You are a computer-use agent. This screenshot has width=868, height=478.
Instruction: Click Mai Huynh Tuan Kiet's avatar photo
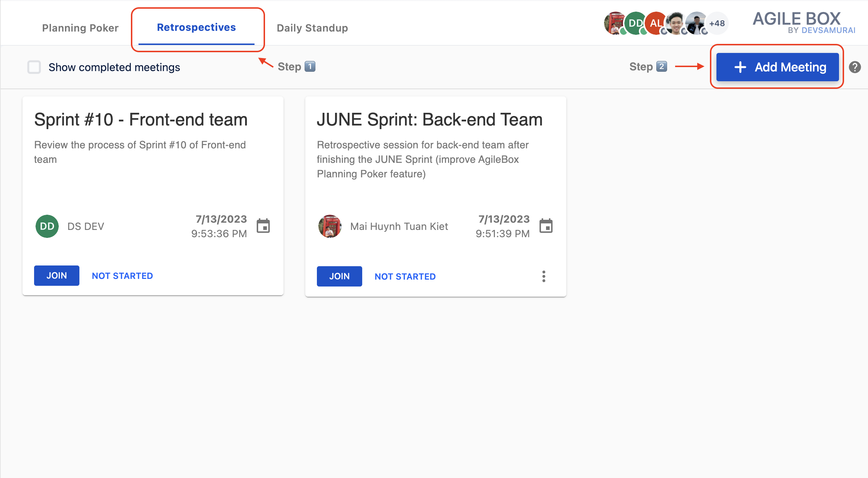click(330, 226)
